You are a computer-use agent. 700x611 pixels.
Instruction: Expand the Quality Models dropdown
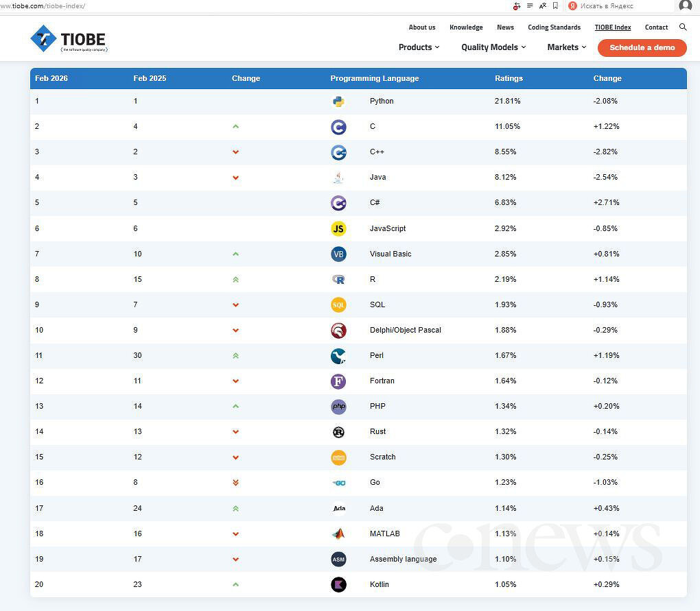[x=493, y=47]
